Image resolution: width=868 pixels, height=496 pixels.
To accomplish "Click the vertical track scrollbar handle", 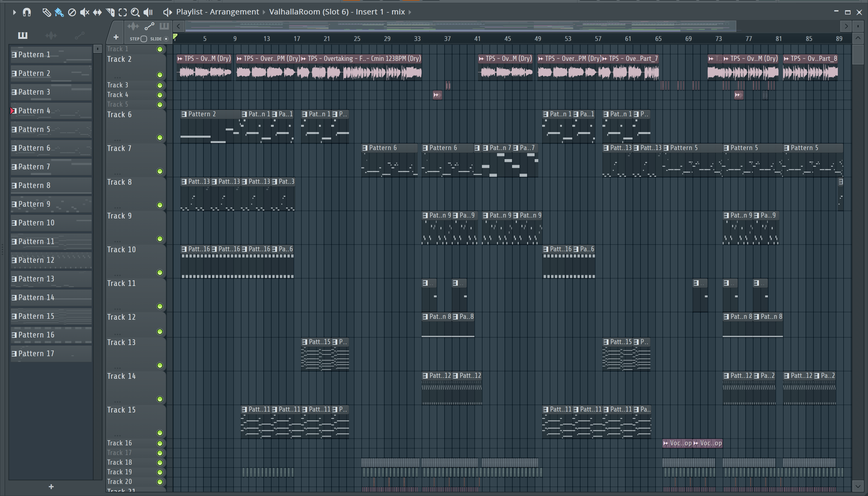I will pos(858,54).
